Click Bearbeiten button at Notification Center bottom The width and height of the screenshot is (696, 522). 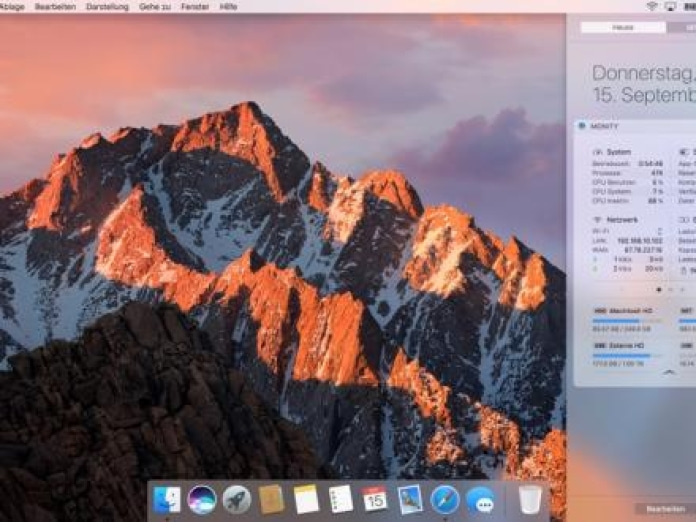[x=665, y=509]
